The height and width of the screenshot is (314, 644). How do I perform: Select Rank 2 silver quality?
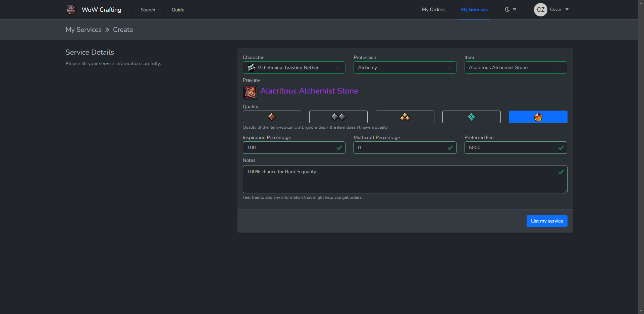(338, 117)
